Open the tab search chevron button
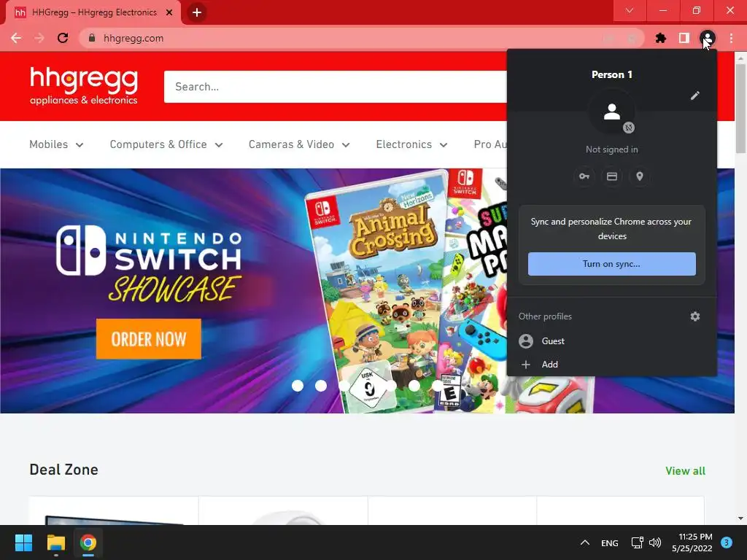The width and height of the screenshot is (747, 560). pos(630,10)
